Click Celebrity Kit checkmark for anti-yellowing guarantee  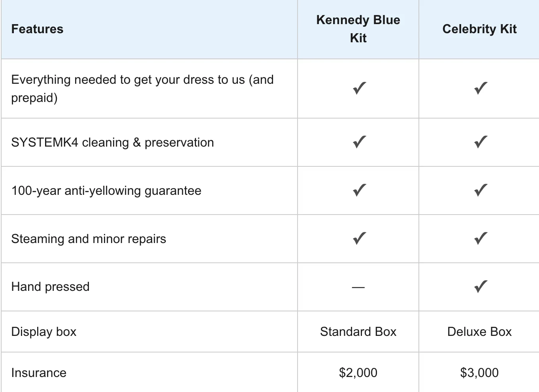point(480,190)
